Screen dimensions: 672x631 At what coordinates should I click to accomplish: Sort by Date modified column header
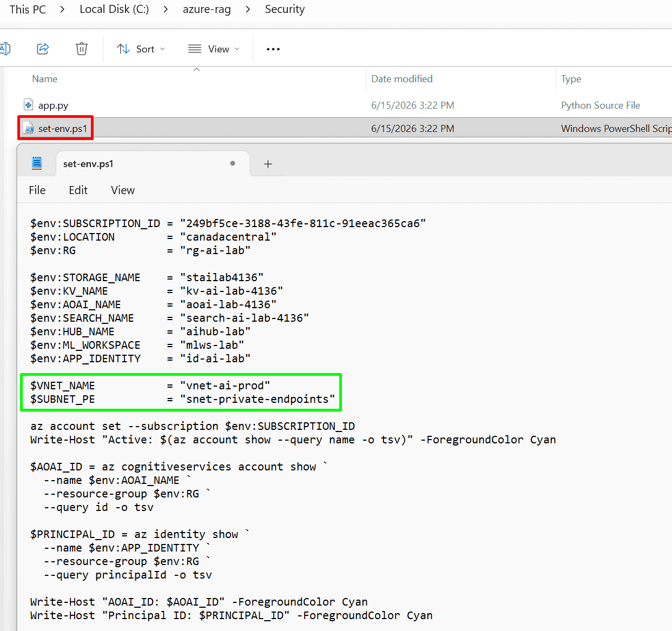(402, 79)
